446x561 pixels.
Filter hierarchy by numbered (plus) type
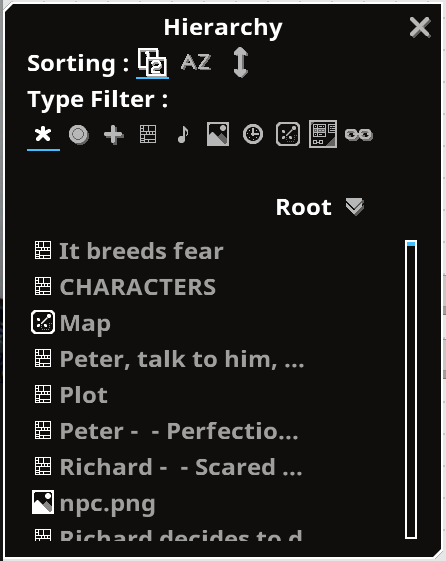coord(114,135)
